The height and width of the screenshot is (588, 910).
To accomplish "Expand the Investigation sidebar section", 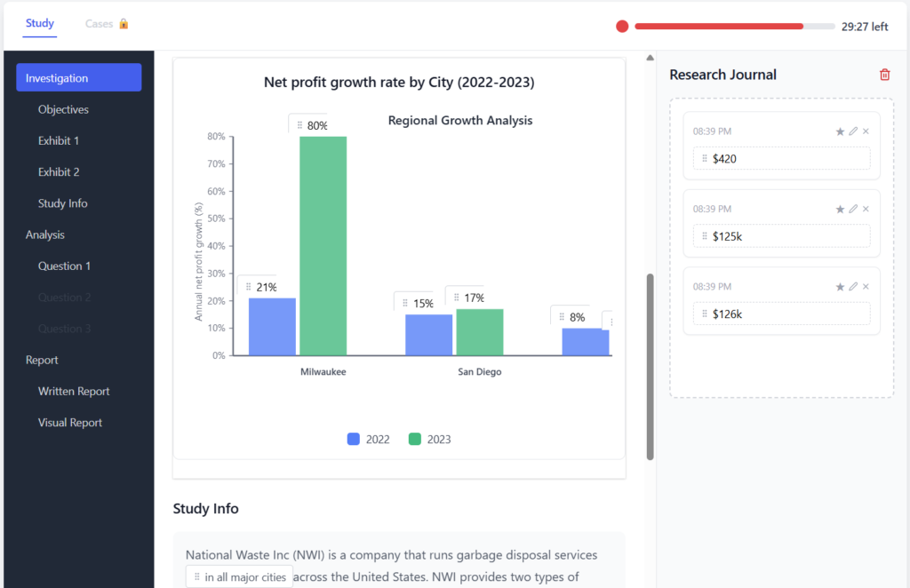I will point(78,78).
